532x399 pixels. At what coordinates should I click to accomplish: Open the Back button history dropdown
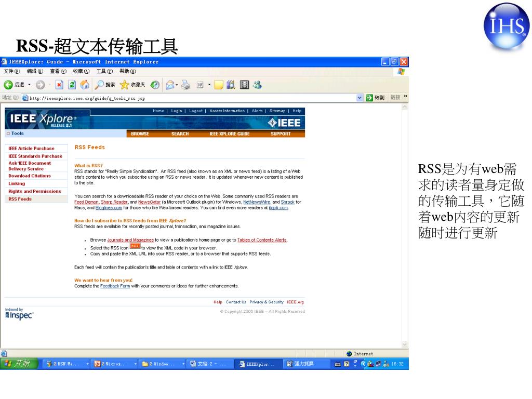(x=29, y=85)
